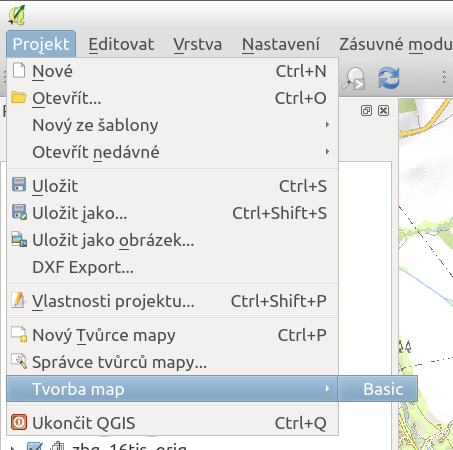Open the Vrstva menu
Screen dimensions: 453x450
pyautogui.click(x=198, y=44)
